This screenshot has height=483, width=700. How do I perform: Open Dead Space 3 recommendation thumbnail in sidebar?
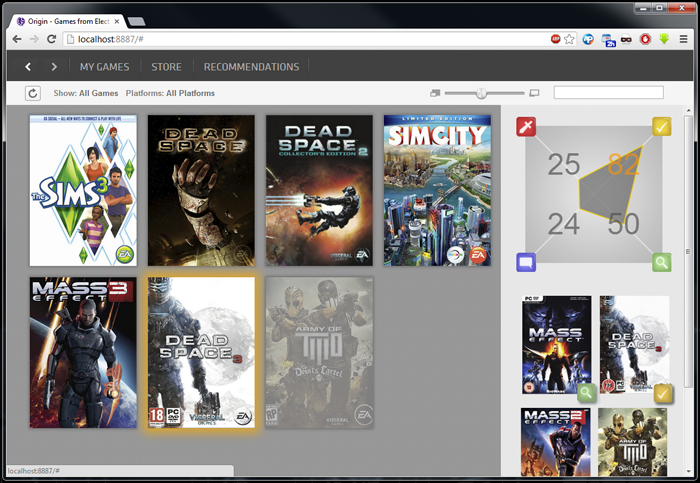[x=634, y=345]
